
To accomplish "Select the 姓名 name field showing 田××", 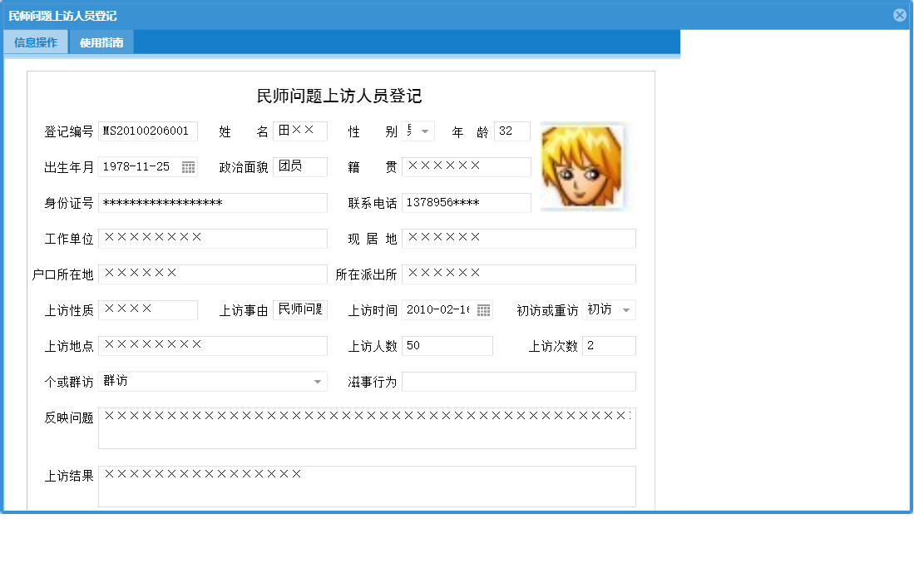I will coord(299,131).
